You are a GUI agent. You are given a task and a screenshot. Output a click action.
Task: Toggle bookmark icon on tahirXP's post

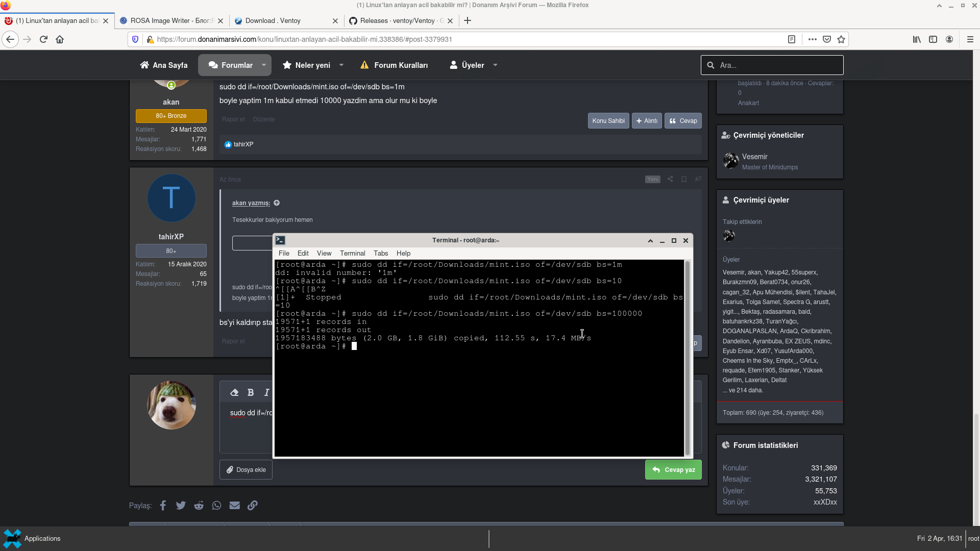[684, 179]
